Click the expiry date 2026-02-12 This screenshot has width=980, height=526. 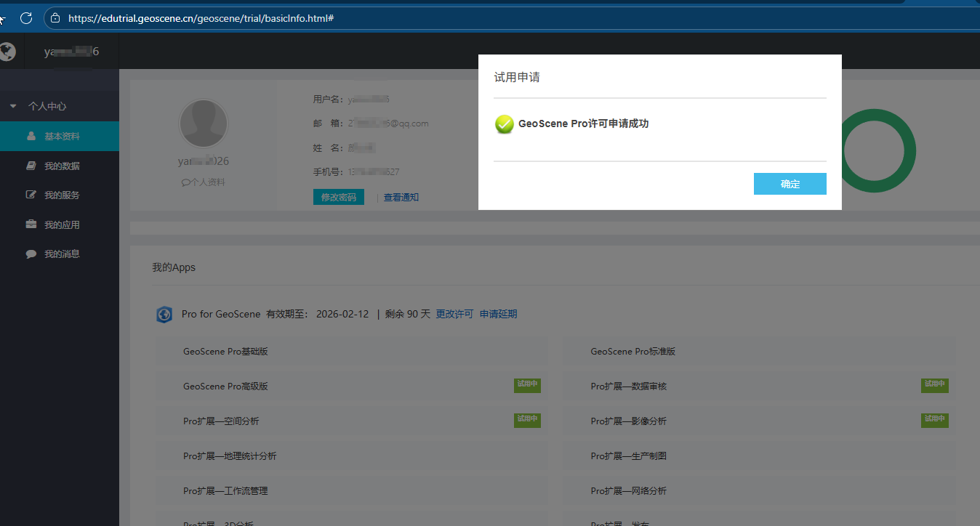coord(342,314)
